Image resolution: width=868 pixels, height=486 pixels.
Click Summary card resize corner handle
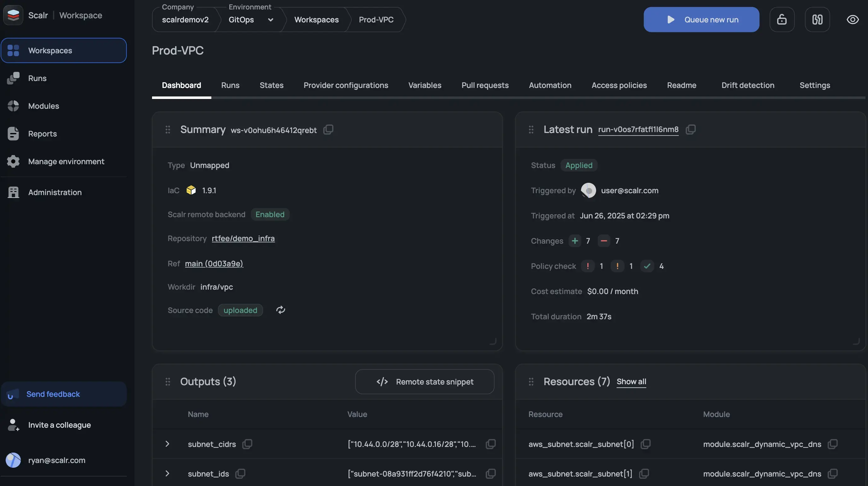click(x=493, y=341)
